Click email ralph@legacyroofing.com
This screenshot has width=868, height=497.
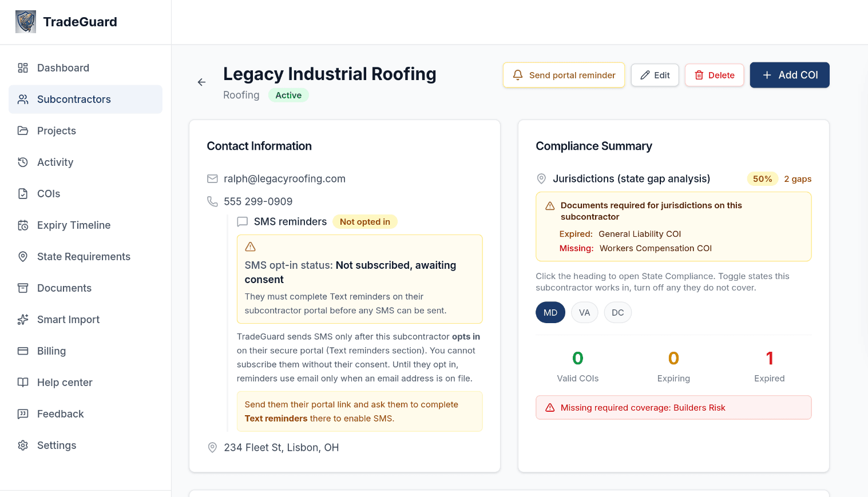(284, 179)
